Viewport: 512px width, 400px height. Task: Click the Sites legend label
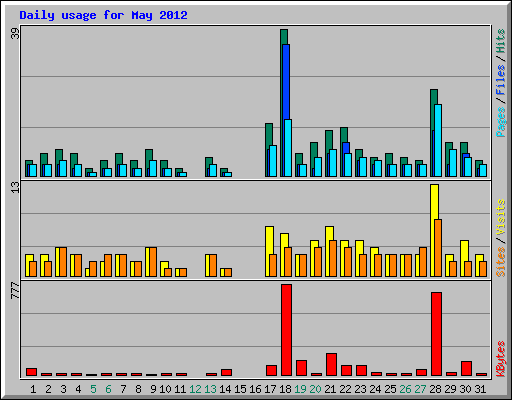(500, 262)
